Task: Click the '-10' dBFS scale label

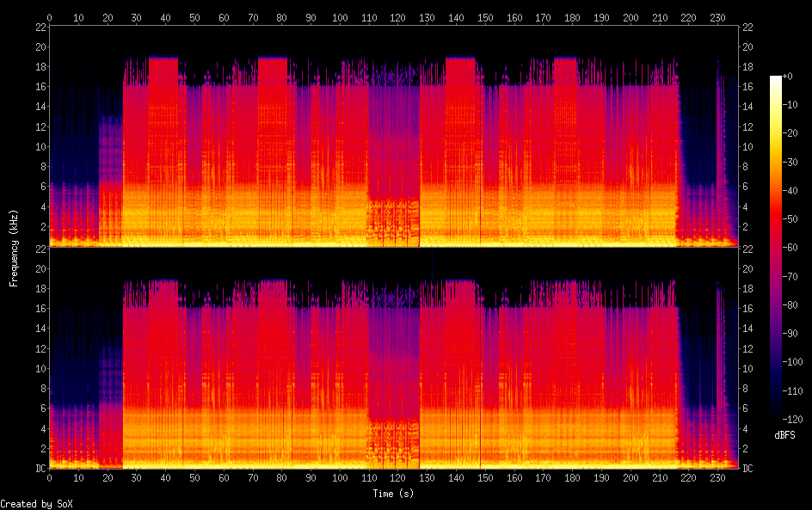Action: [x=790, y=105]
